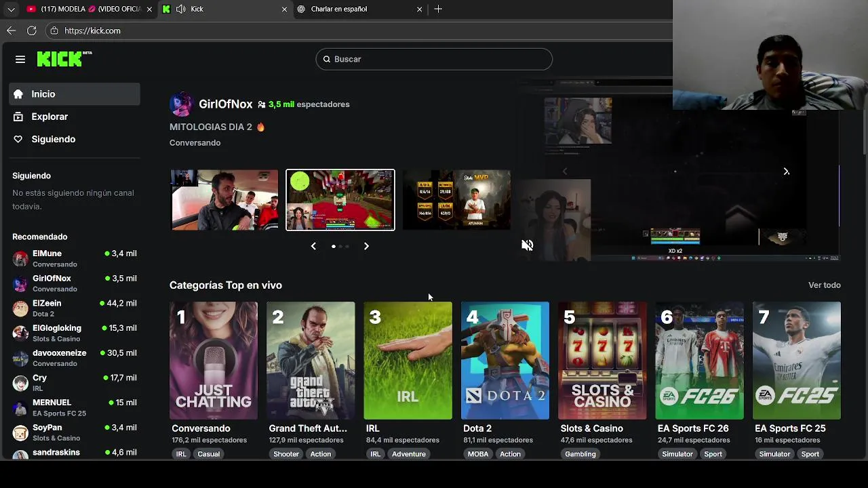Click the site info icon in address bar
The width and height of the screenshot is (868, 488).
click(54, 30)
